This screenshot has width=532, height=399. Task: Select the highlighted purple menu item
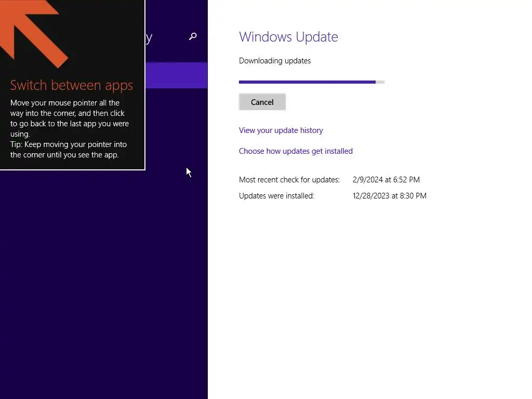[x=177, y=75]
